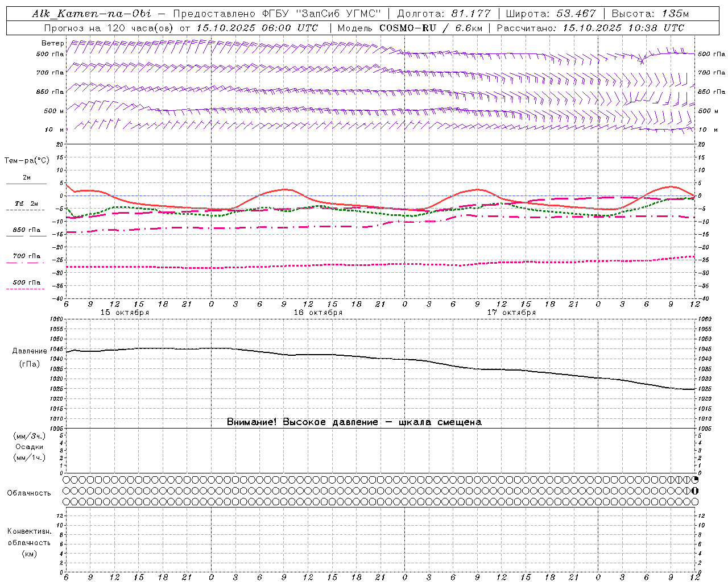Click the 'Долгота: 81.177' header value
This screenshot has width=728, height=582.
(x=444, y=14)
